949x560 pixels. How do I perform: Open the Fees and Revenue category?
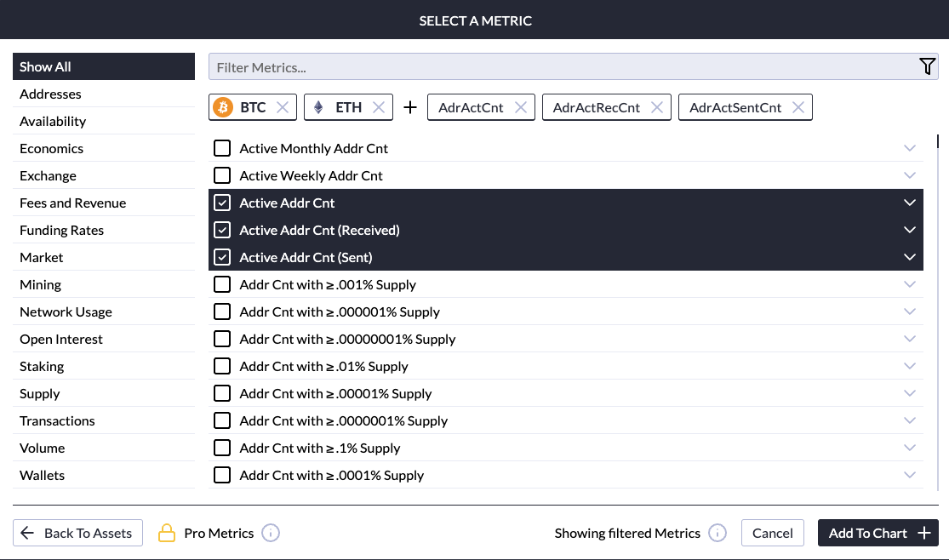(x=72, y=203)
